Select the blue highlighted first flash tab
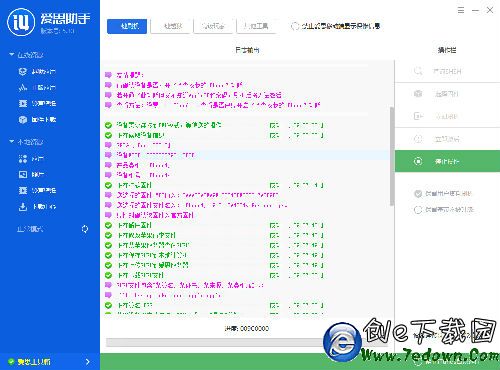Screen dimensions: 500x370 pyautogui.click(x=127, y=26)
